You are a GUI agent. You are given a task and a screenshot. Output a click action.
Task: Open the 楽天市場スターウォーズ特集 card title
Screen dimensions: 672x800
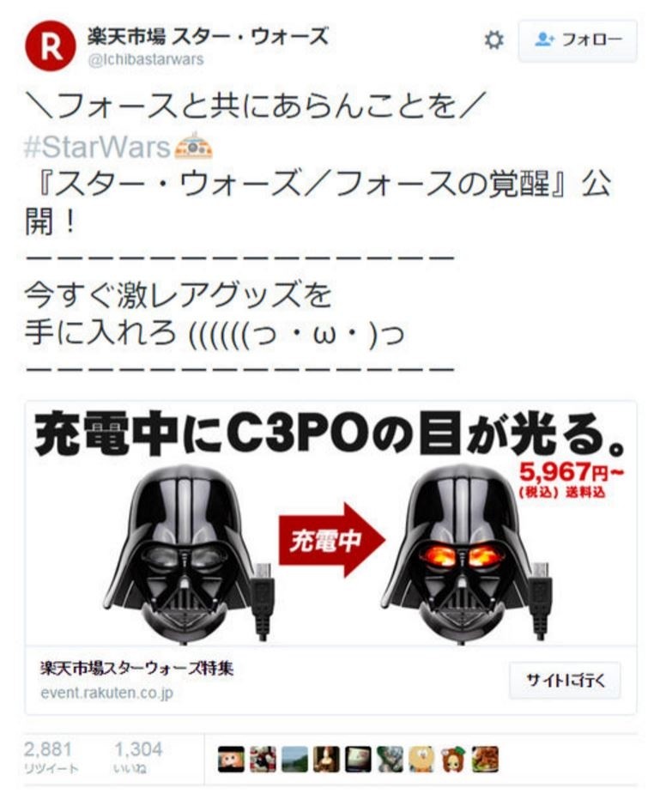136,668
